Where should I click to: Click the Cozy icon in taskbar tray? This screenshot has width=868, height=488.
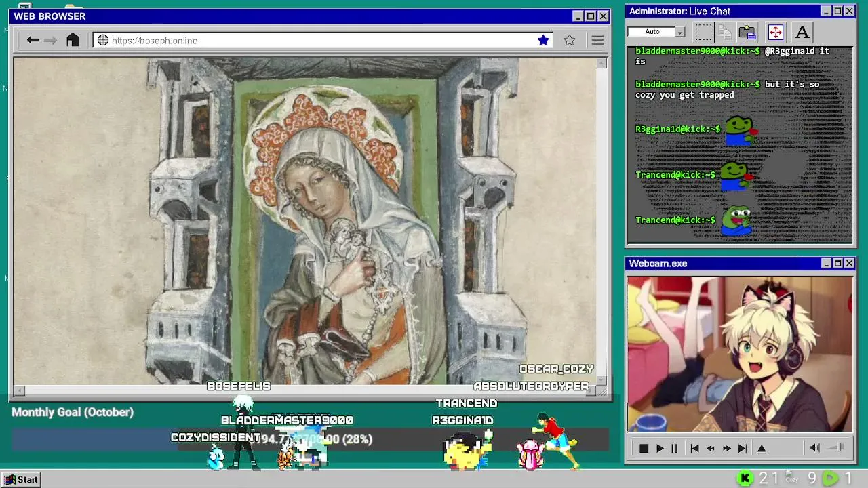tap(791, 478)
